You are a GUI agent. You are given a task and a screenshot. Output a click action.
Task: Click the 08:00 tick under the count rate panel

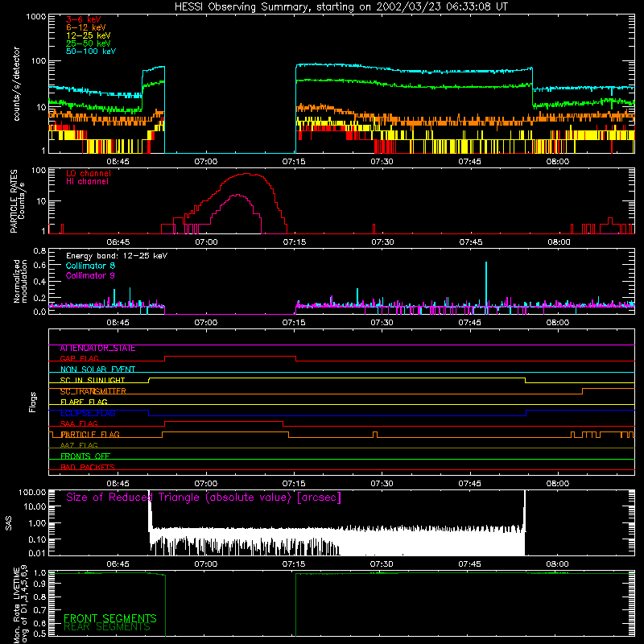coord(558,162)
